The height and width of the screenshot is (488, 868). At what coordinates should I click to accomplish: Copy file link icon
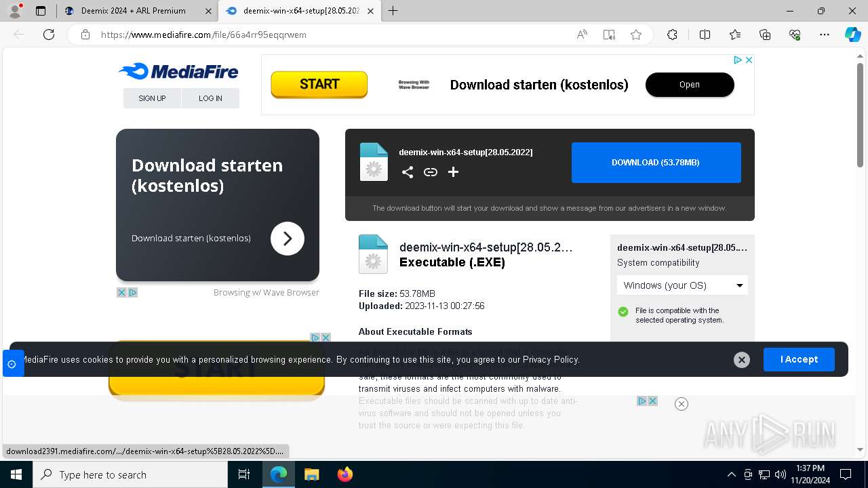(431, 172)
